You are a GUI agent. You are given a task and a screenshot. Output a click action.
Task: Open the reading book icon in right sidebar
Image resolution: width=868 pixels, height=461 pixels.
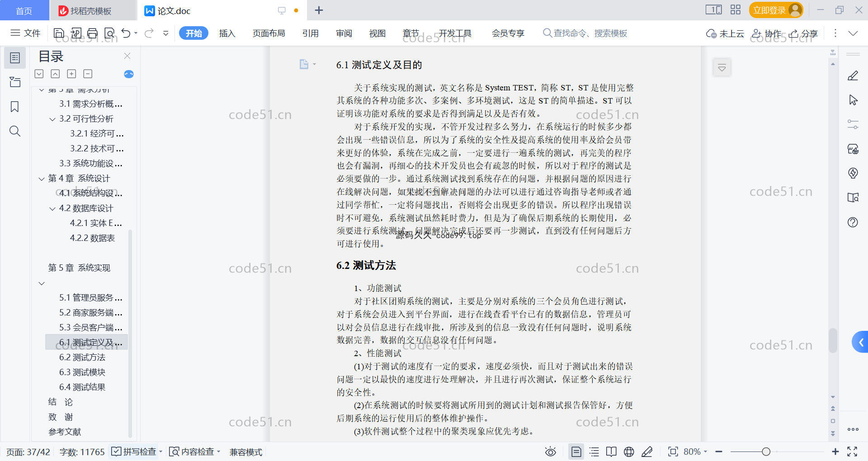point(853,198)
